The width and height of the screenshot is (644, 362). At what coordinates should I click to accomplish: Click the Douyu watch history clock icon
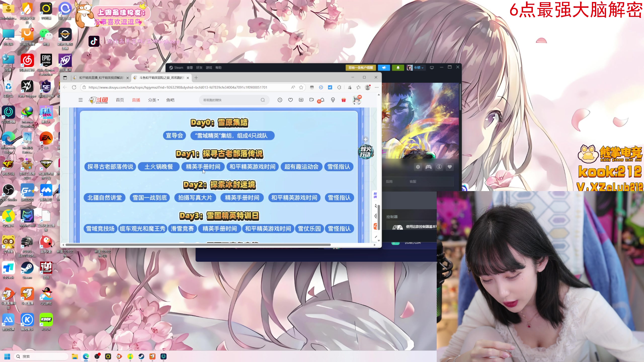point(280,100)
